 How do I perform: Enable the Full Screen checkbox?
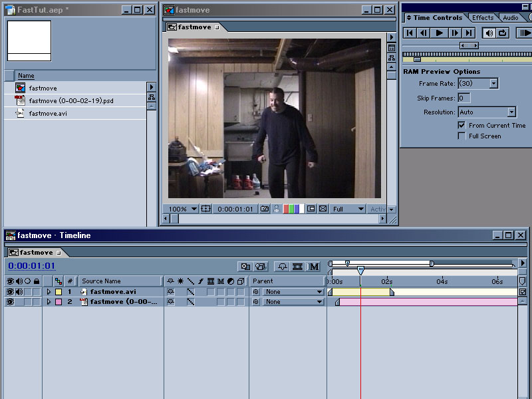coord(462,136)
